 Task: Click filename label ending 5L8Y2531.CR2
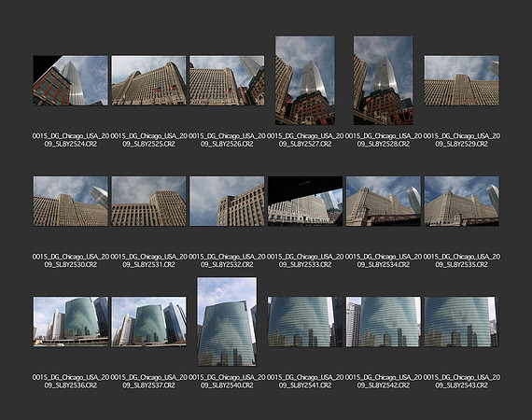click(148, 260)
